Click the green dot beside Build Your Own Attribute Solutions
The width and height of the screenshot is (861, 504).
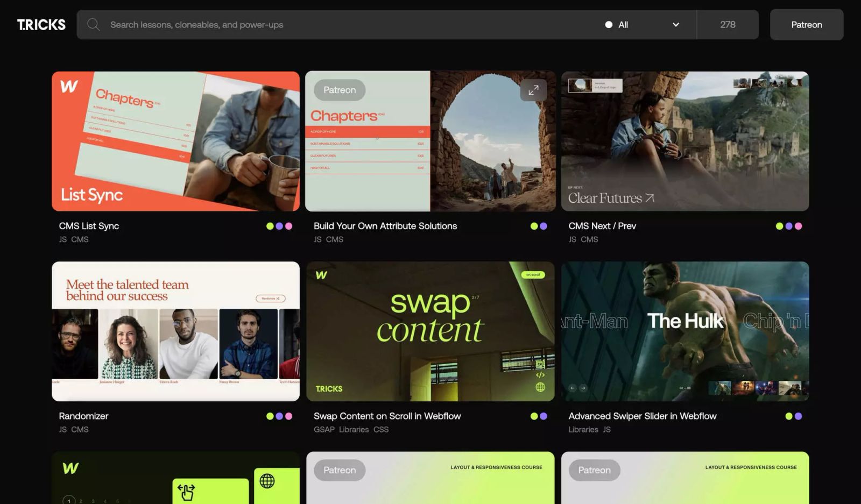tap(534, 226)
